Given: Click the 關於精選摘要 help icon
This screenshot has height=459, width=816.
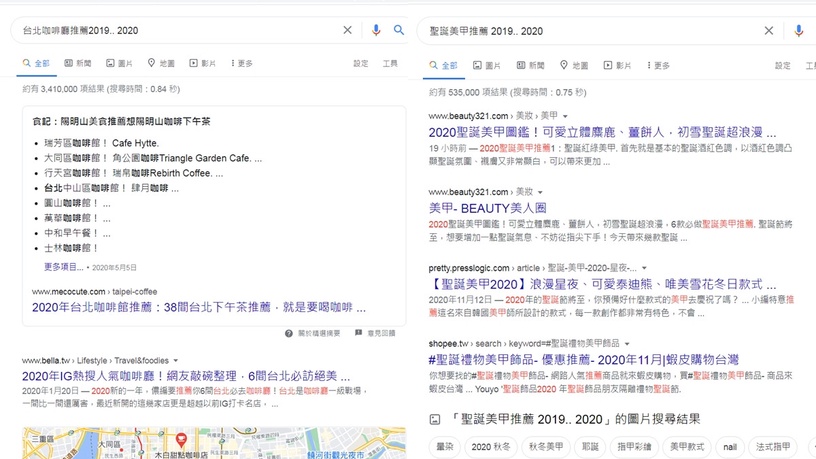Looking at the screenshot, I should pyautogui.click(x=289, y=333).
